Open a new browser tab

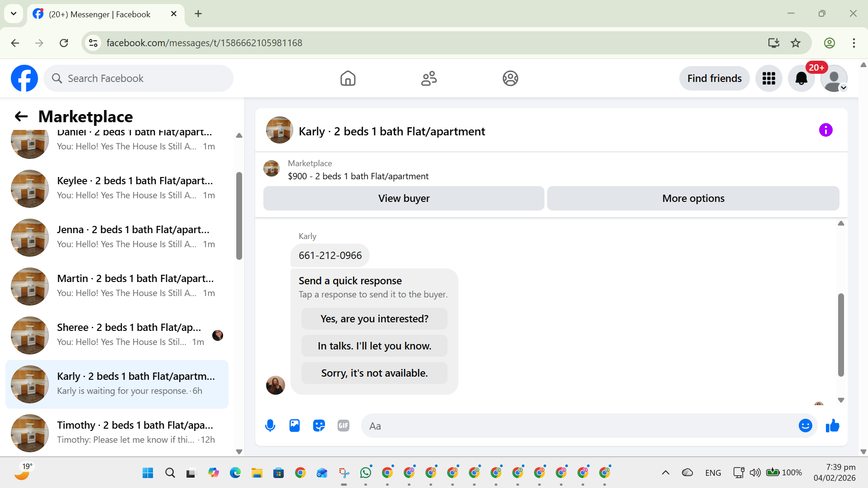198,14
